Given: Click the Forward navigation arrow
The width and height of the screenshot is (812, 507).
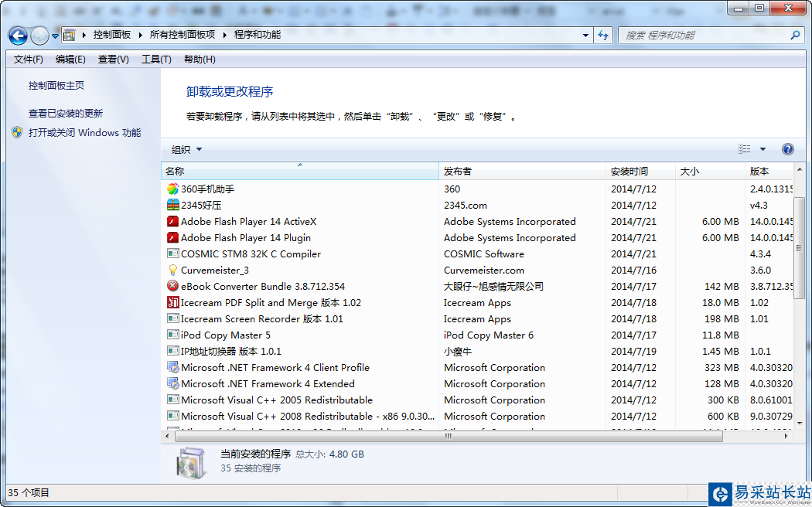Looking at the screenshot, I should coord(40,36).
